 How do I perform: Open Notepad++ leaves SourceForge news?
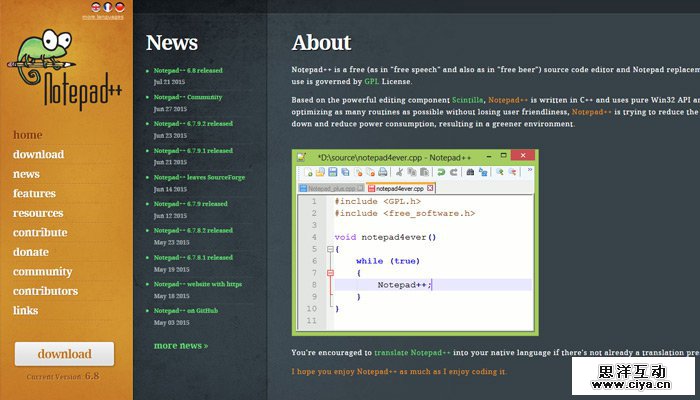pos(199,177)
